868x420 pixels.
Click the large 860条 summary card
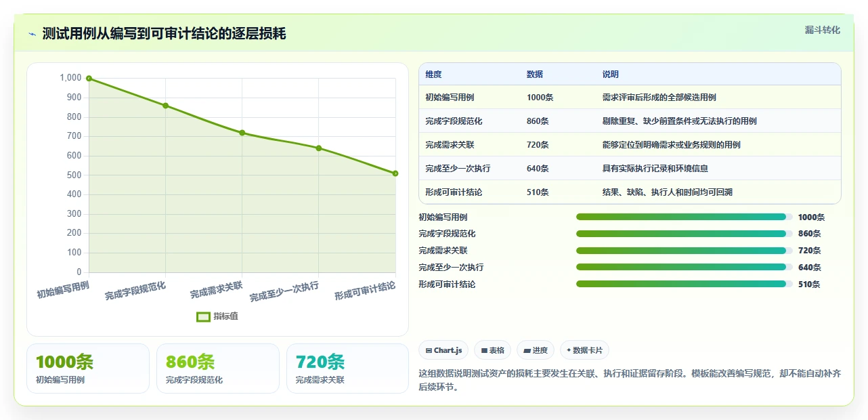(x=218, y=369)
